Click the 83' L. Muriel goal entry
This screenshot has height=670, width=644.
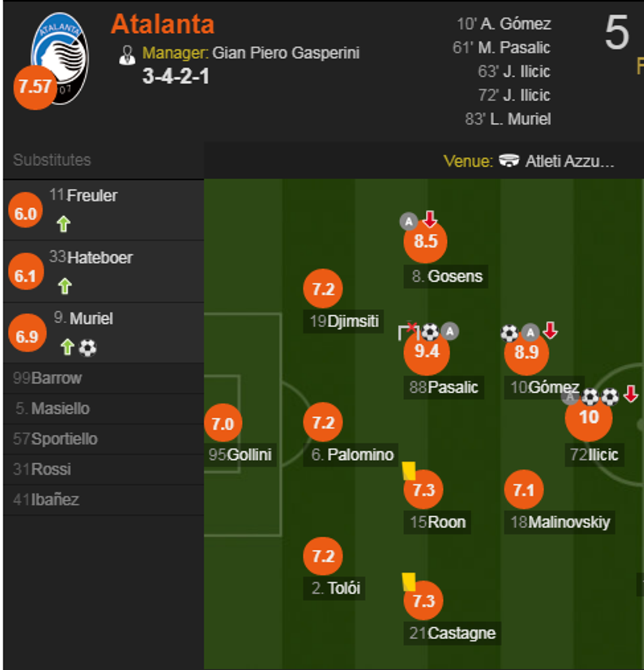pos(508,119)
